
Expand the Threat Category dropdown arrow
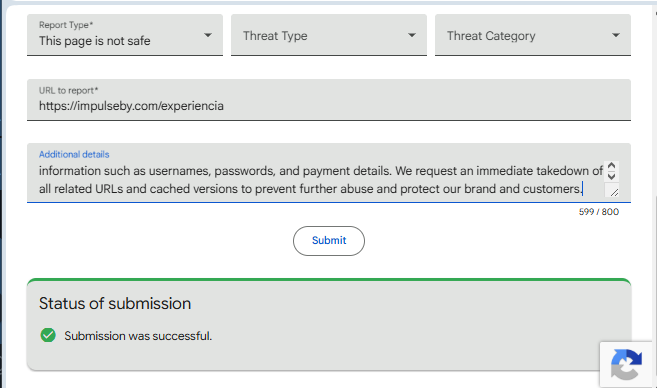click(616, 35)
